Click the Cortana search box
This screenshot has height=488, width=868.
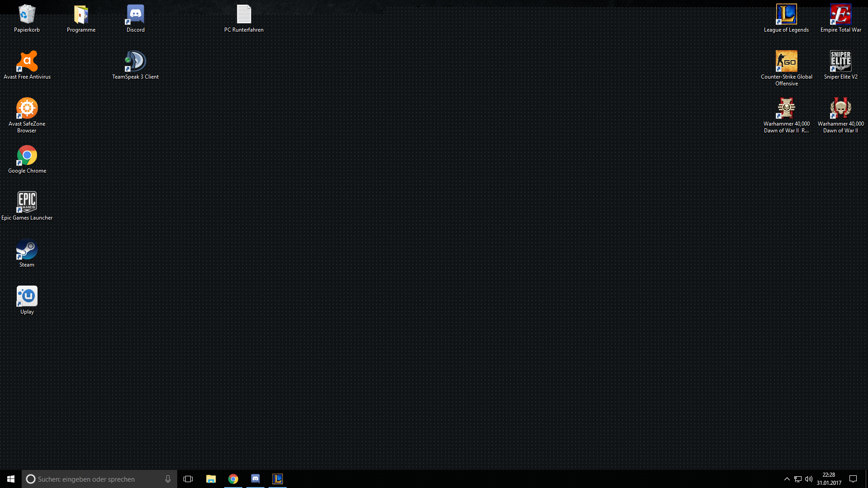point(99,479)
